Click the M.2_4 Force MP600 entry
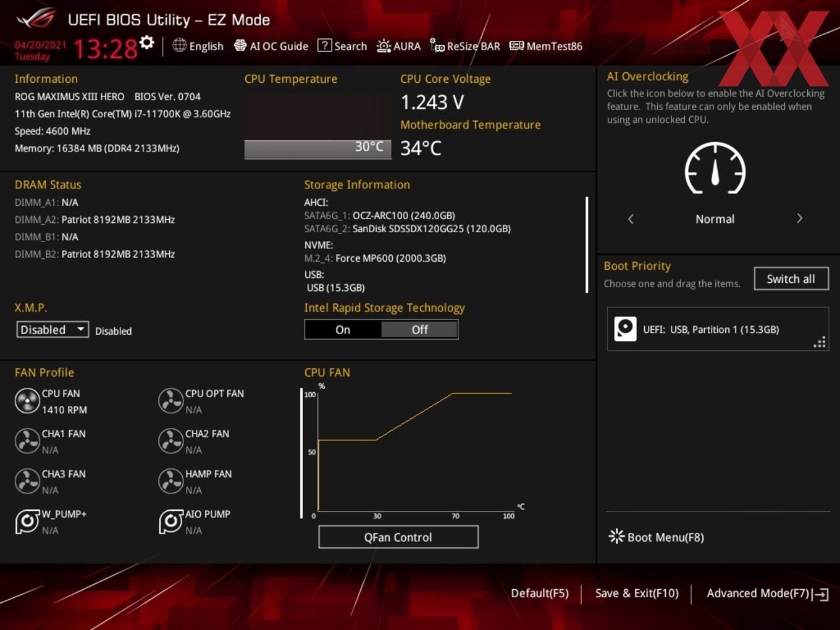This screenshot has height=630, width=840. [375, 258]
